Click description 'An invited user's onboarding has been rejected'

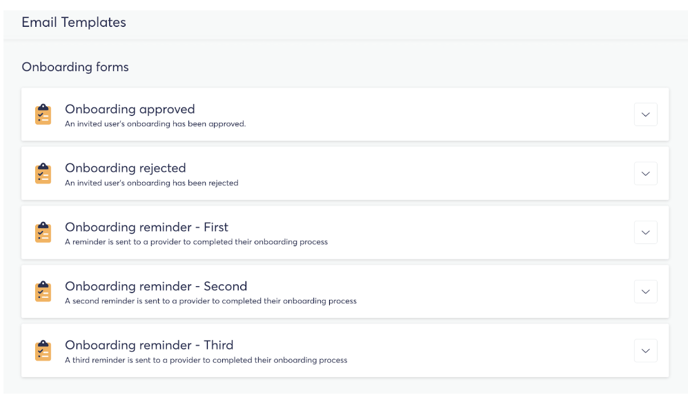coord(151,183)
